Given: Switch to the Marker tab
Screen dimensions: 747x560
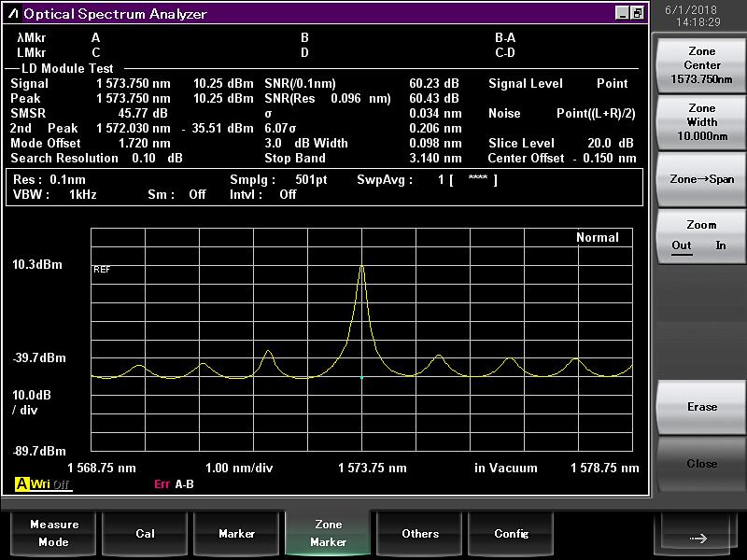Looking at the screenshot, I should tap(236, 533).
